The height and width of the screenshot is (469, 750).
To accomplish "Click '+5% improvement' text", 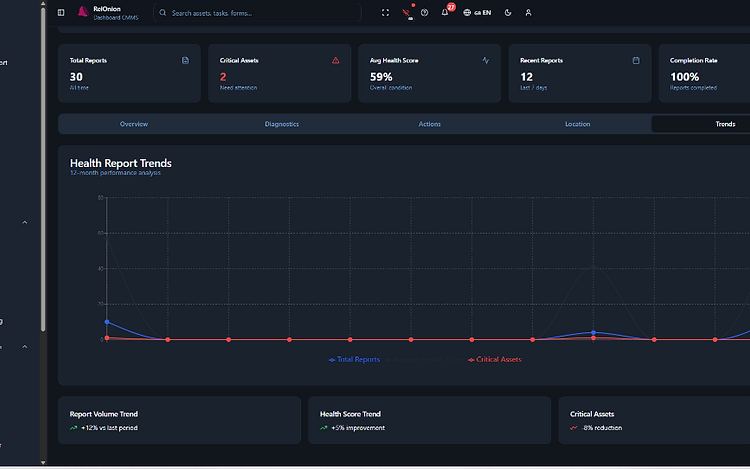I will pyautogui.click(x=358, y=428).
